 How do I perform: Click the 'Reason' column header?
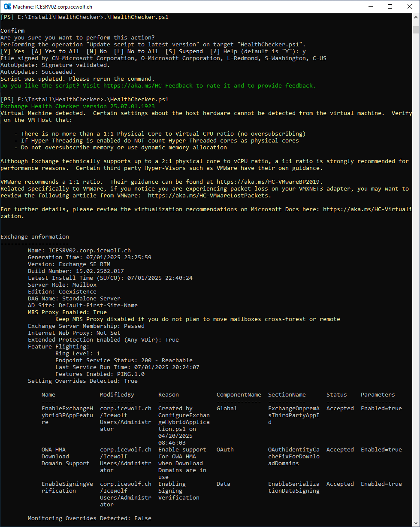(x=169, y=395)
